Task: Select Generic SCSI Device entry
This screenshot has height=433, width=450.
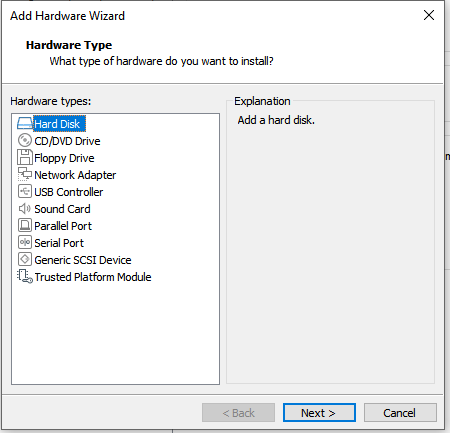Action: 83,260
